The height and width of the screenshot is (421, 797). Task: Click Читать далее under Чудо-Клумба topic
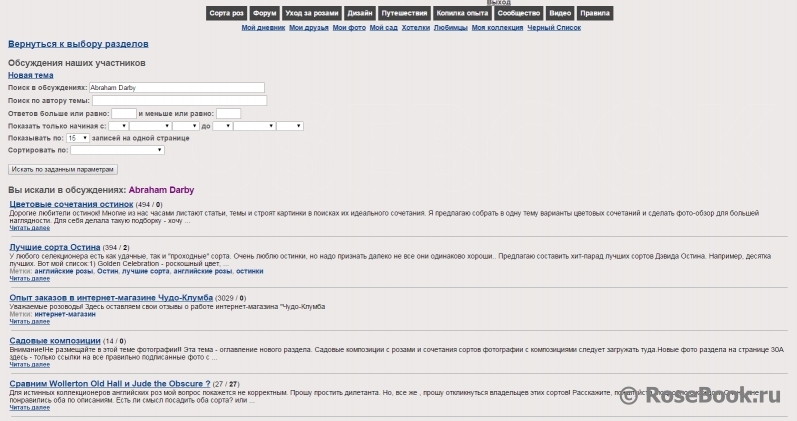pyautogui.click(x=29, y=322)
